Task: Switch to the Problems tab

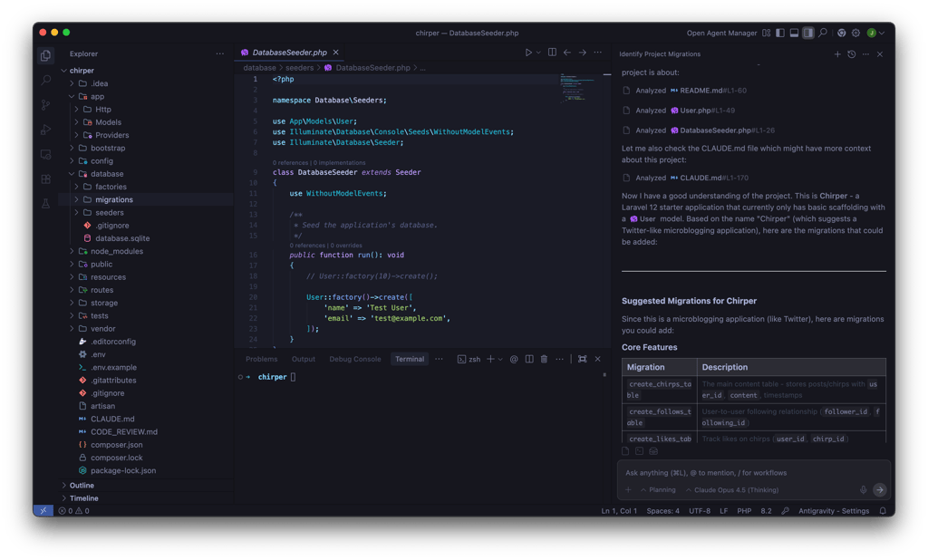Action: pyautogui.click(x=262, y=360)
